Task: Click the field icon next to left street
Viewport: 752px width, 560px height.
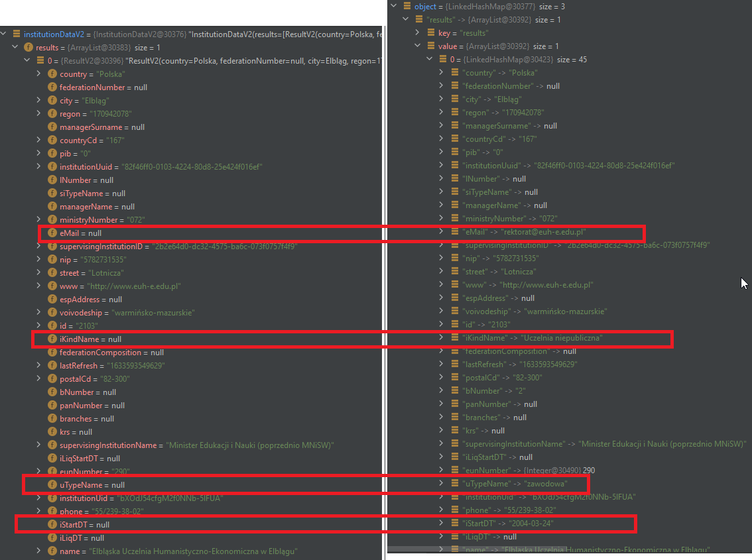Action: click(52, 272)
